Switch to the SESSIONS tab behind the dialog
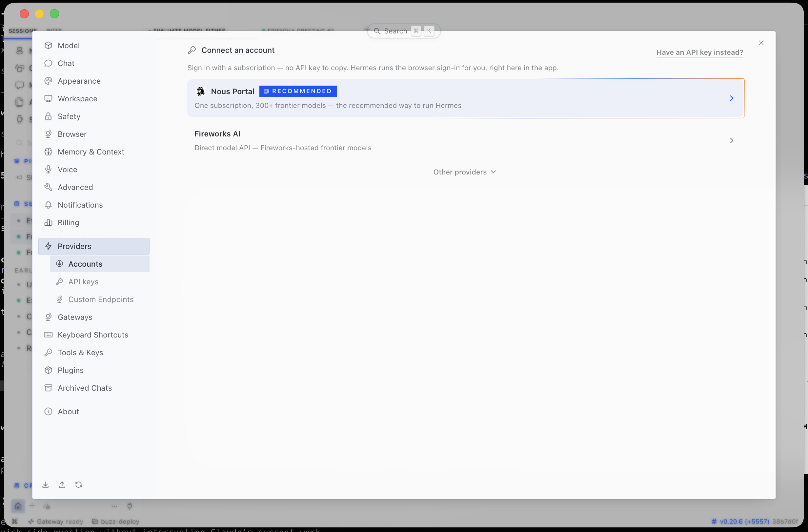 coord(22,31)
